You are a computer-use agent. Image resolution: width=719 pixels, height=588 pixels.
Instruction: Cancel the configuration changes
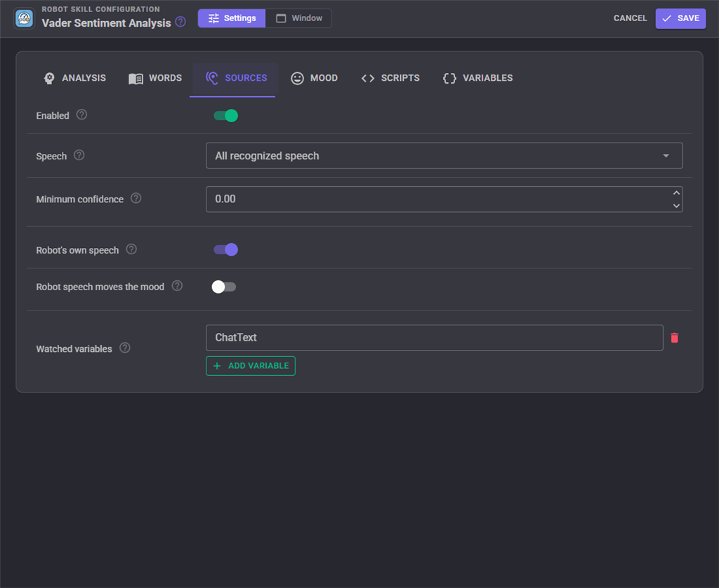coord(630,18)
